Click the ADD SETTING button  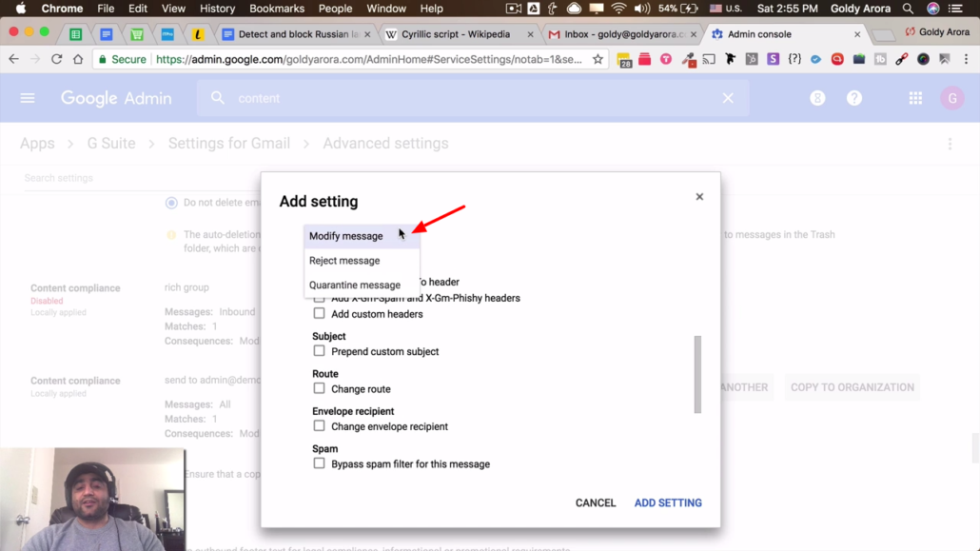tap(668, 502)
